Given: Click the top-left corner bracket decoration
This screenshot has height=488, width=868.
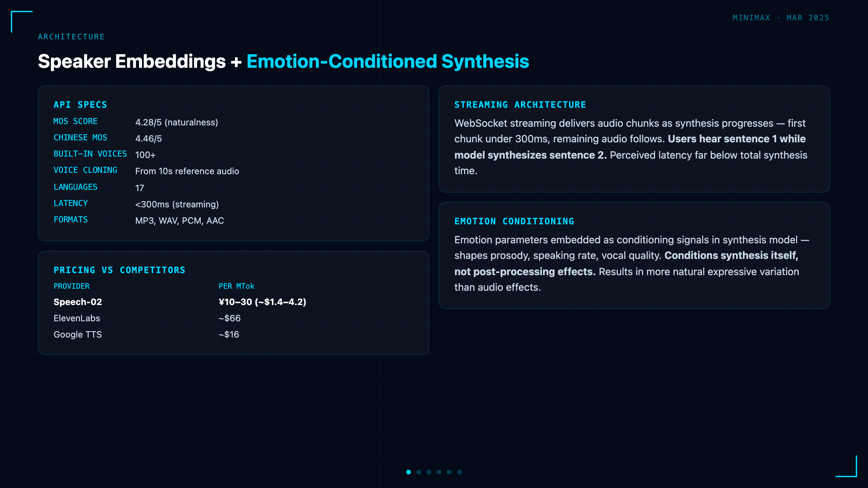Looking at the screenshot, I should tap(22, 22).
